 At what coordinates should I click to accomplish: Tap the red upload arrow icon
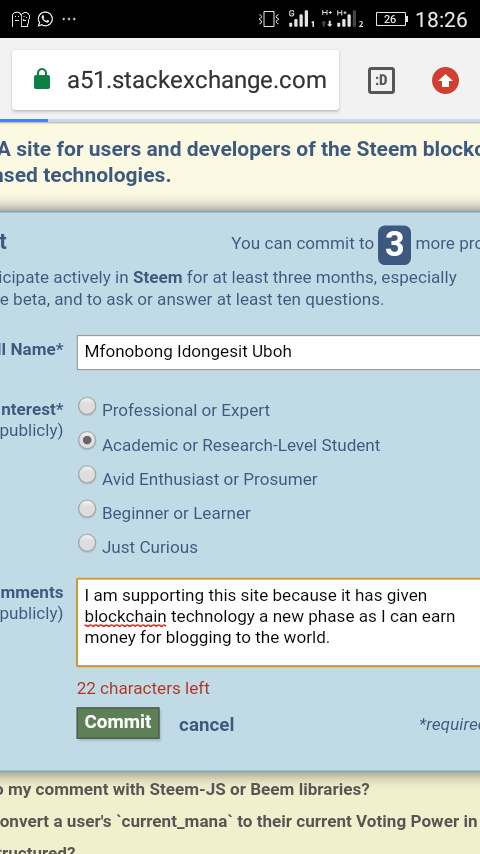[445, 81]
